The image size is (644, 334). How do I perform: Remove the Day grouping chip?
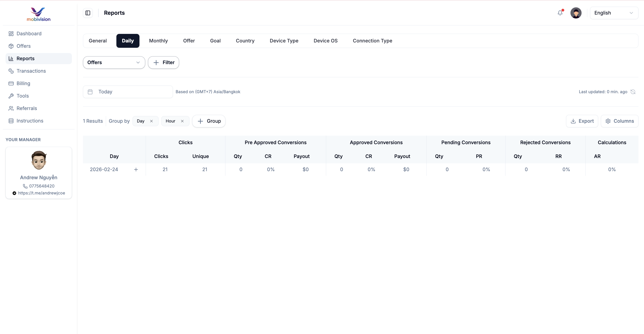151,121
